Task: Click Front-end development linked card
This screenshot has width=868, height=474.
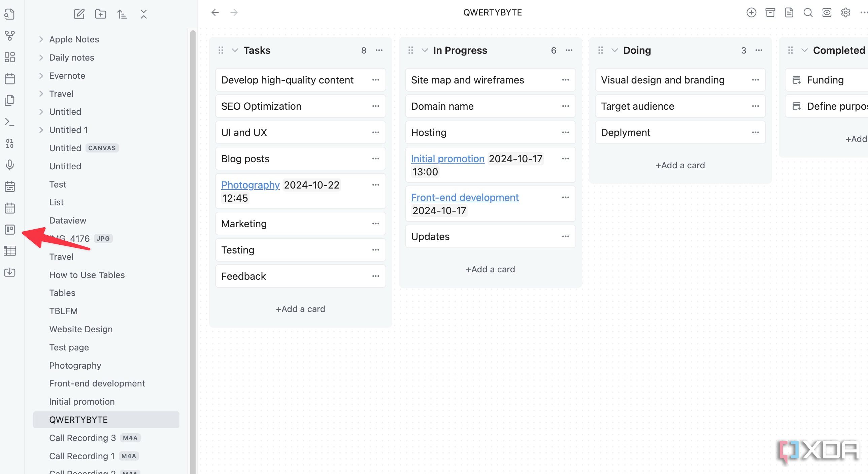Action: click(x=464, y=197)
